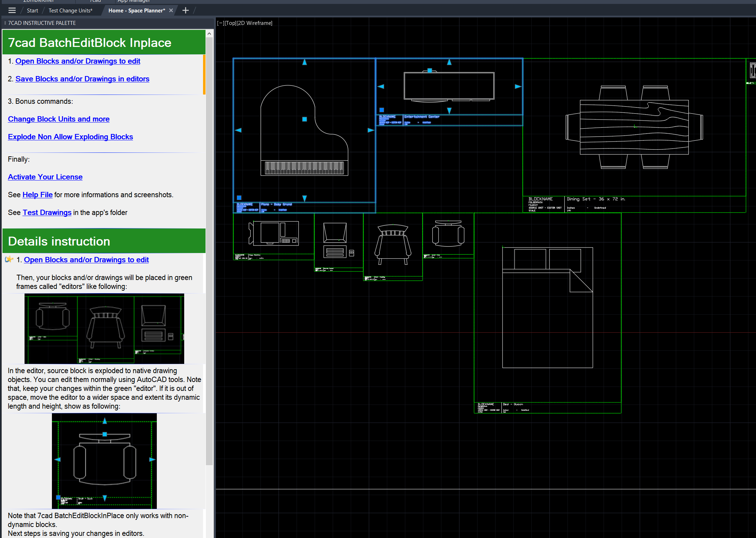Click the pointing-hand icon in Details instruction
The image size is (756, 538).
[x=9, y=259]
